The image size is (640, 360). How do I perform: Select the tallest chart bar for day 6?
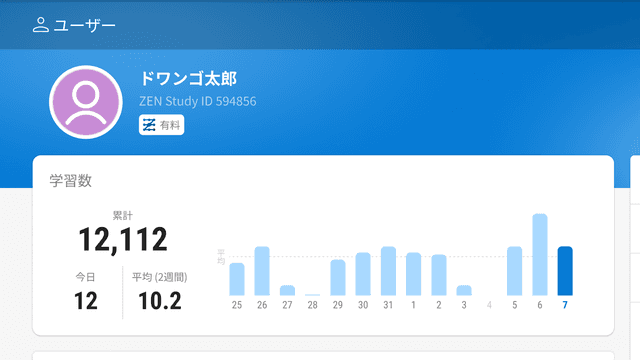pyautogui.click(x=540, y=255)
